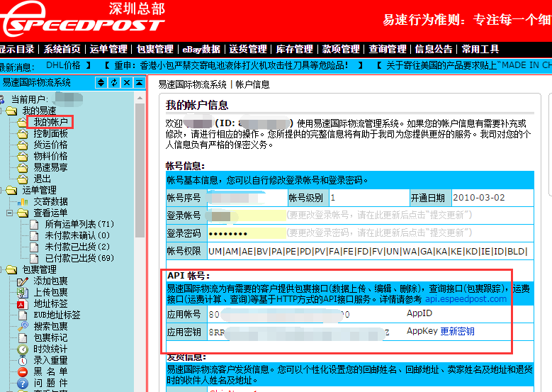Open 上传包裹 tree item
Screen dimensions: 552x392
tap(51, 292)
